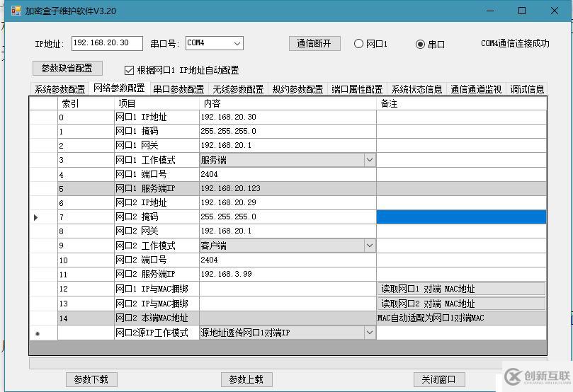The image size is (573, 392).
Task: Click the horizontal scrollbar below the table
Action: pos(288,364)
